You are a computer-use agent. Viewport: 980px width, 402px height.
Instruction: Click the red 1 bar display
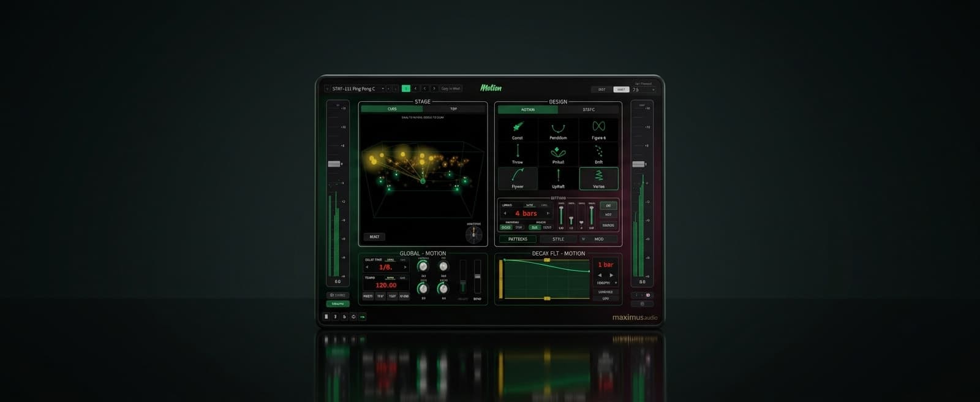coord(606,265)
